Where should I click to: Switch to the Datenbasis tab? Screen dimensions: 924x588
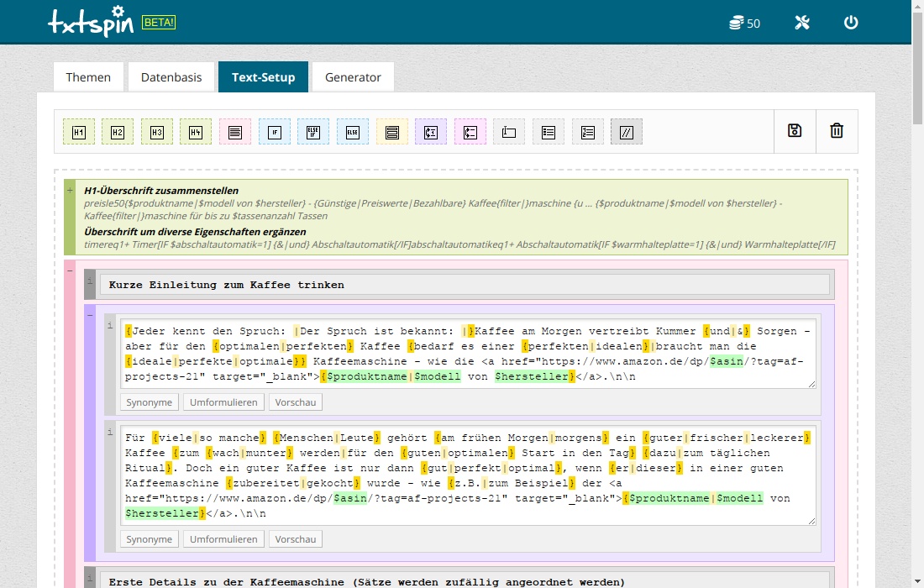click(x=171, y=77)
